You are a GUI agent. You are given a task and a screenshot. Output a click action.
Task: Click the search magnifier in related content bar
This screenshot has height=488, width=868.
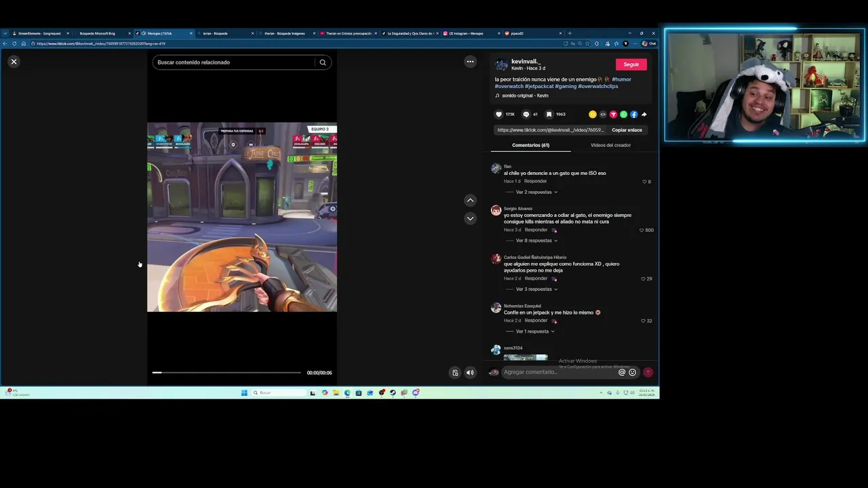[323, 62]
